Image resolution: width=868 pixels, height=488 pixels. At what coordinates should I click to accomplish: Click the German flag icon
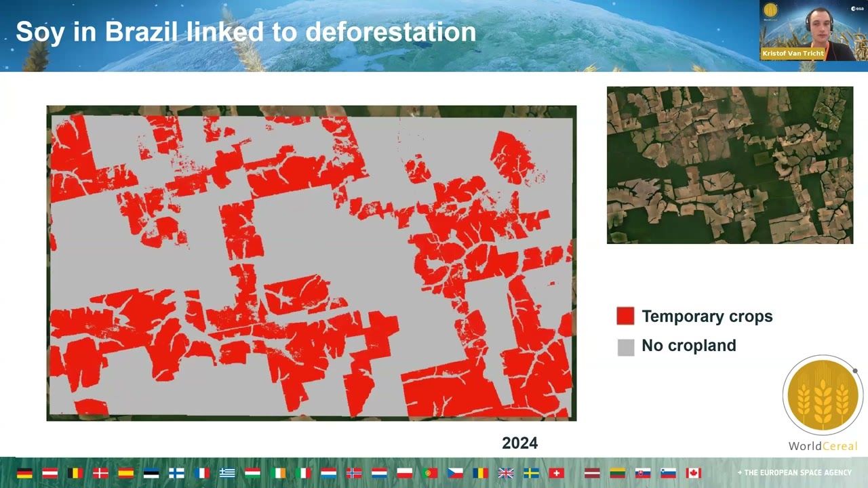click(x=24, y=473)
